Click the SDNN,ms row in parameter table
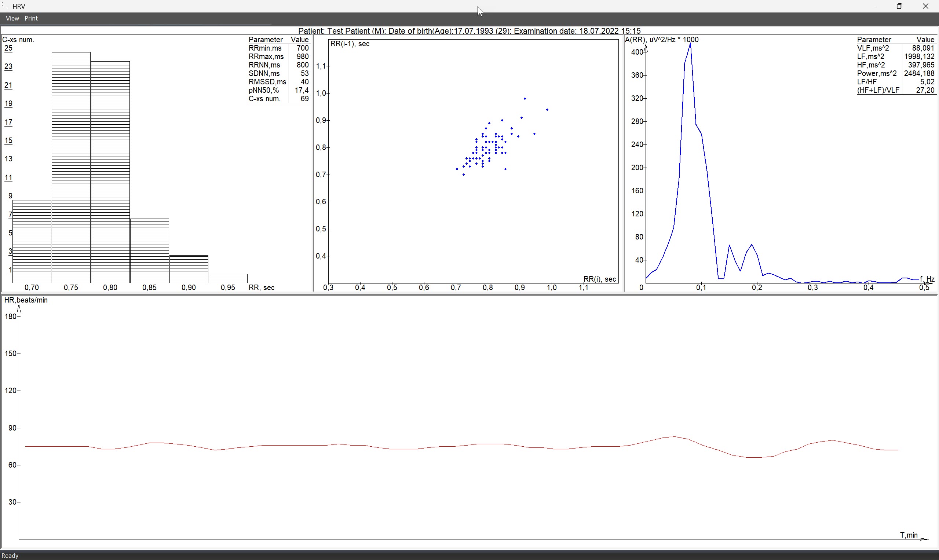 [264, 73]
